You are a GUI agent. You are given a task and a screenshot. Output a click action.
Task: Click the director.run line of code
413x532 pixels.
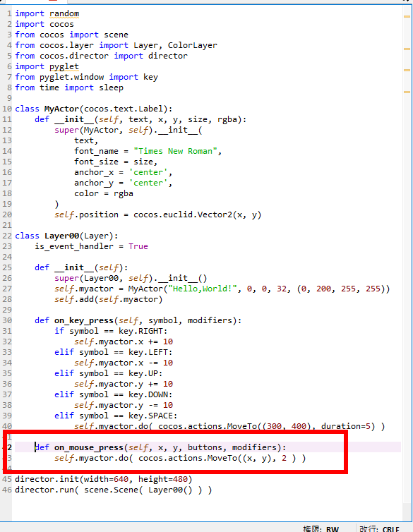pyautogui.click(x=114, y=490)
